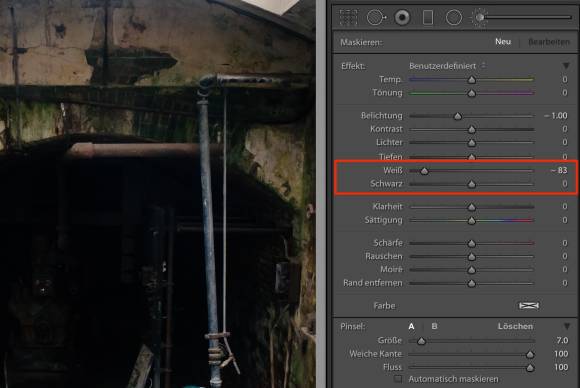Click the Weiche Kante slider handle
The height and width of the screenshot is (388, 580).
click(x=530, y=354)
